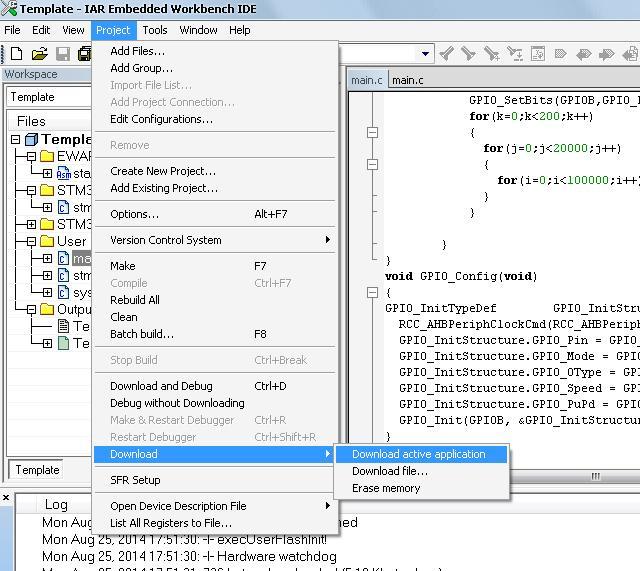Collapse the EWARM folder node
The width and height of the screenshot is (640, 571).
pyautogui.click(x=31, y=156)
